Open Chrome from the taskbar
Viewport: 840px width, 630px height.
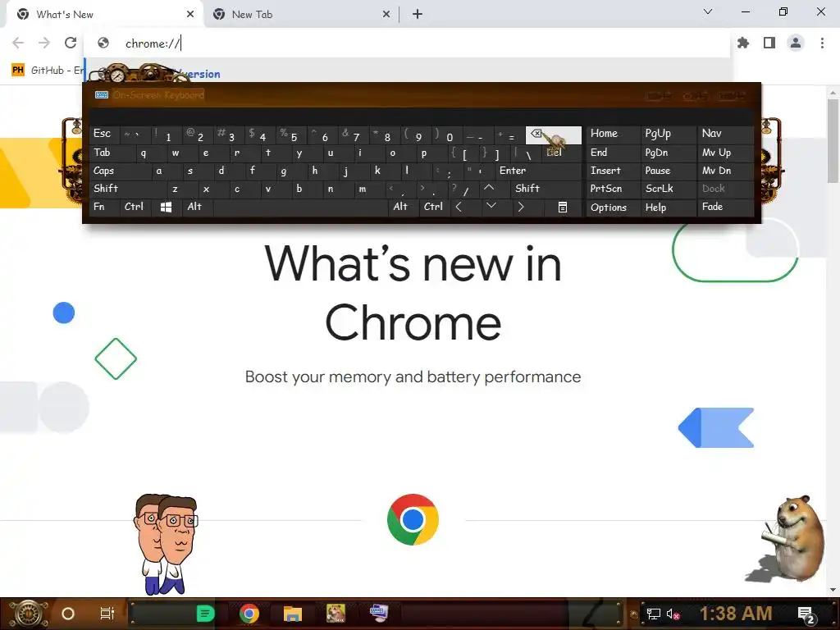click(249, 614)
